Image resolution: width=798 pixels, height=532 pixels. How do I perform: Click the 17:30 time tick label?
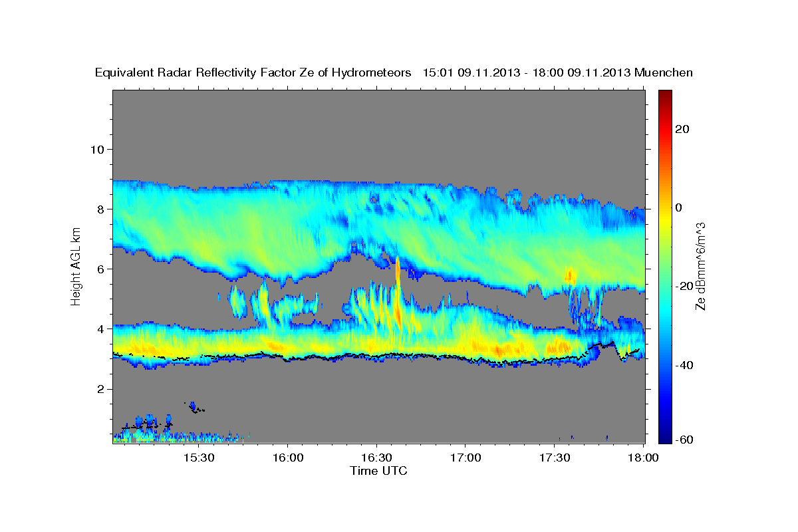pos(554,458)
